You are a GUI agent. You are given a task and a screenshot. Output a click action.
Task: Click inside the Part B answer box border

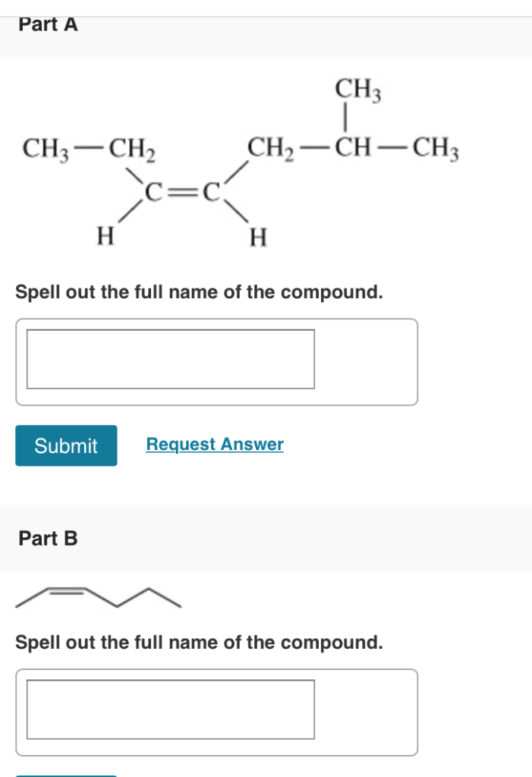tap(171, 712)
